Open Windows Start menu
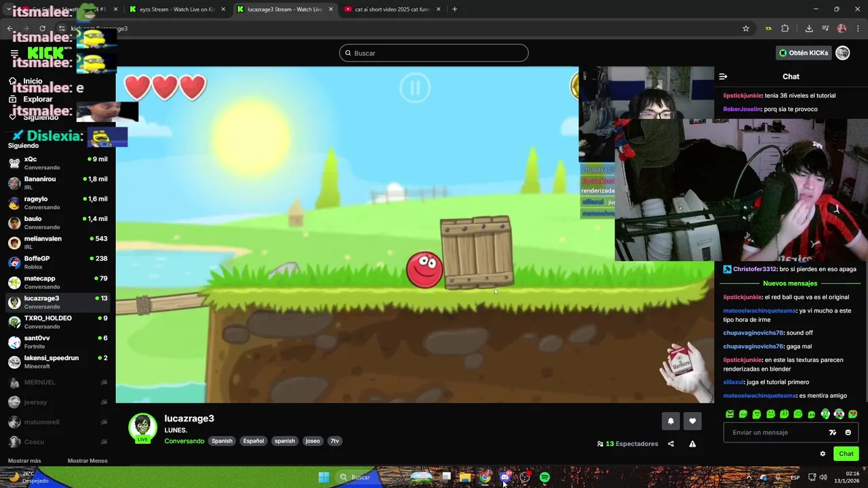Viewport: 868px width, 488px height. click(x=323, y=477)
